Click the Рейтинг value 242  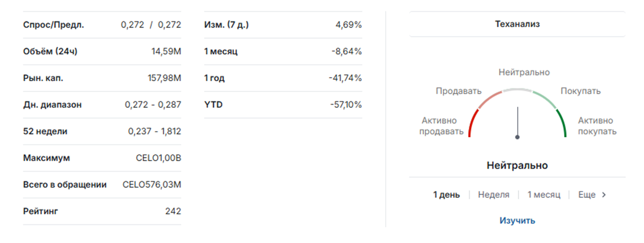(173, 211)
